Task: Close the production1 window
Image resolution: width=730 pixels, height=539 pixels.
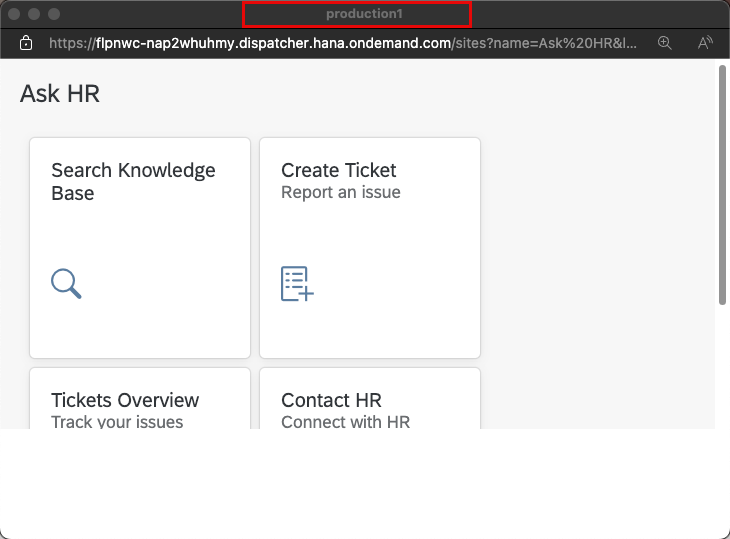Action: pos(14,14)
